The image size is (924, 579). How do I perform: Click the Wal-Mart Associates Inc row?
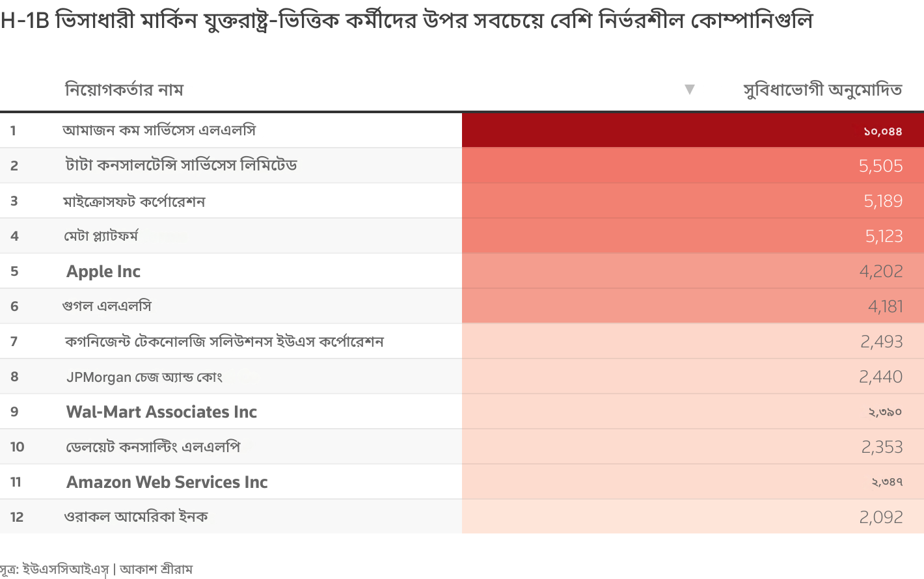pos(161,412)
